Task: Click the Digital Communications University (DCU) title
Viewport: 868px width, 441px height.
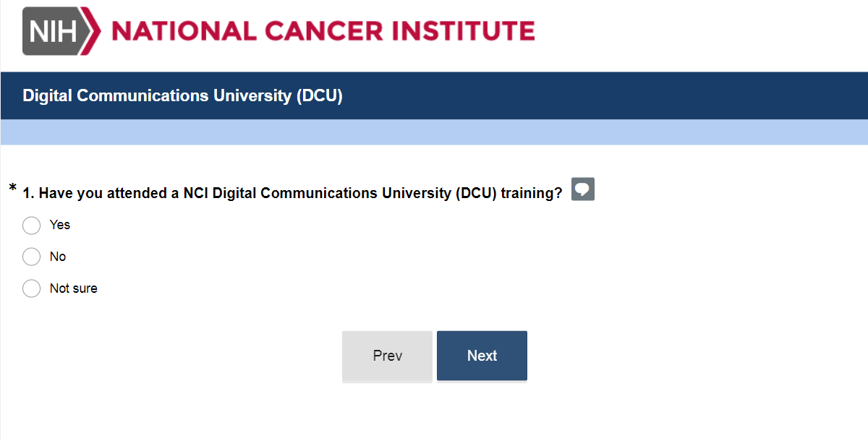Action: point(182,95)
